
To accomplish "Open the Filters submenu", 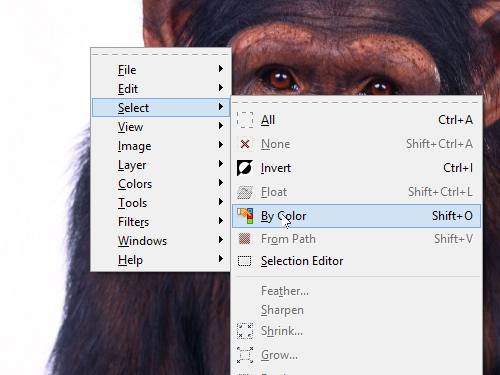I will click(x=160, y=222).
